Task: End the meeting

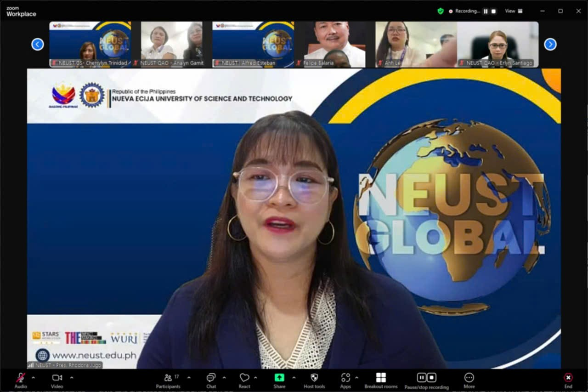Action: click(x=568, y=380)
